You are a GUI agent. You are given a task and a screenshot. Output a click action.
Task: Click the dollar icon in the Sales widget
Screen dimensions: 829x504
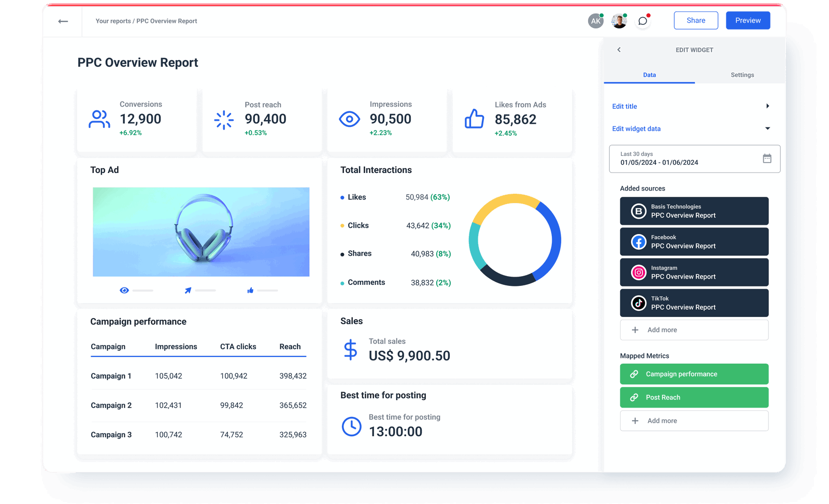[351, 350]
